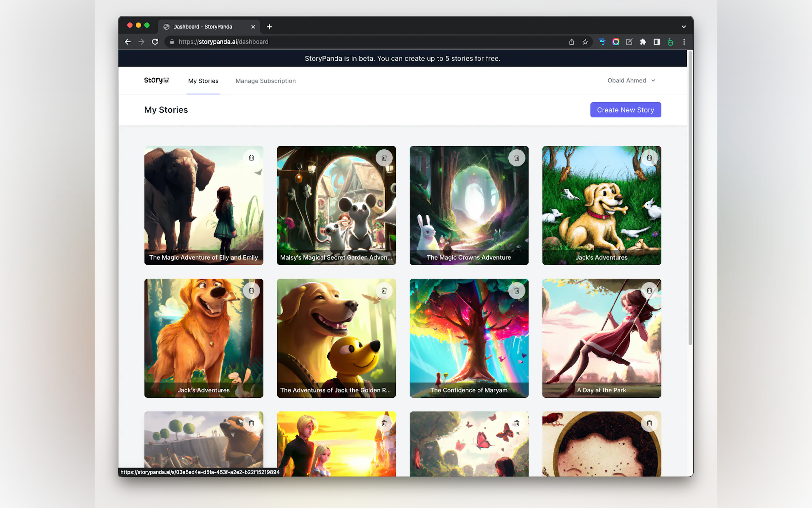Viewport: 812px width, 508px height.
Task: Delete The Magic Adventure of Elly and Emily story
Action: coord(251,158)
